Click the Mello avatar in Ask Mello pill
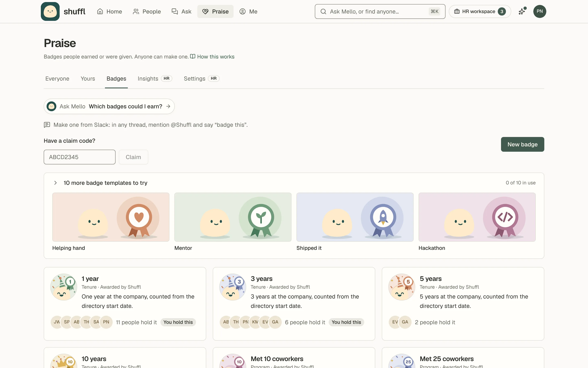 51,106
